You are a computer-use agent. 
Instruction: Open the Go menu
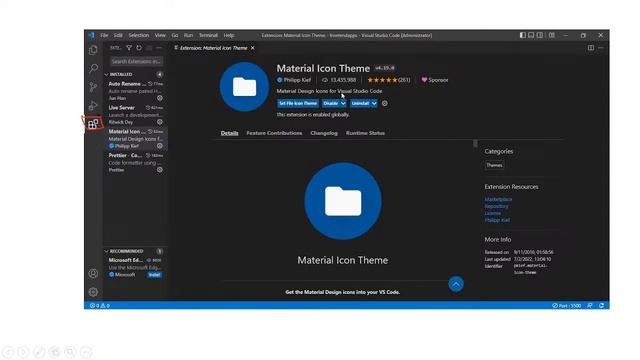click(175, 35)
